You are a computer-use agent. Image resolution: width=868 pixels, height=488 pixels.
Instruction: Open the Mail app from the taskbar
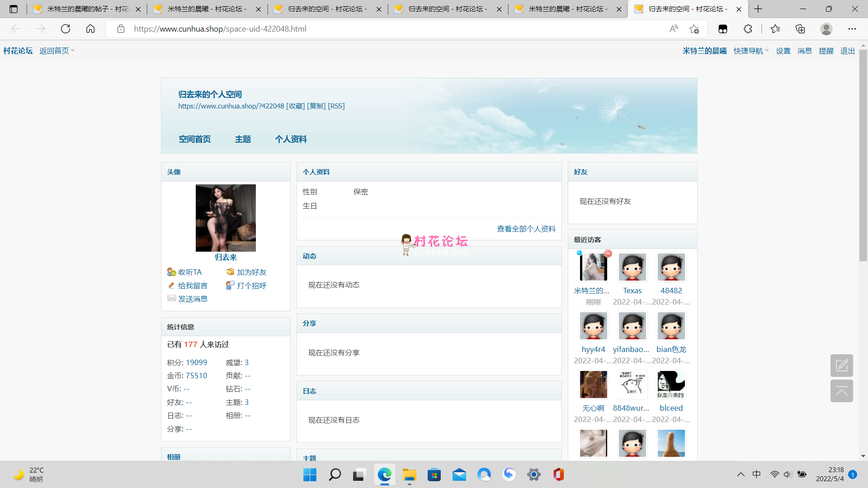click(x=459, y=474)
